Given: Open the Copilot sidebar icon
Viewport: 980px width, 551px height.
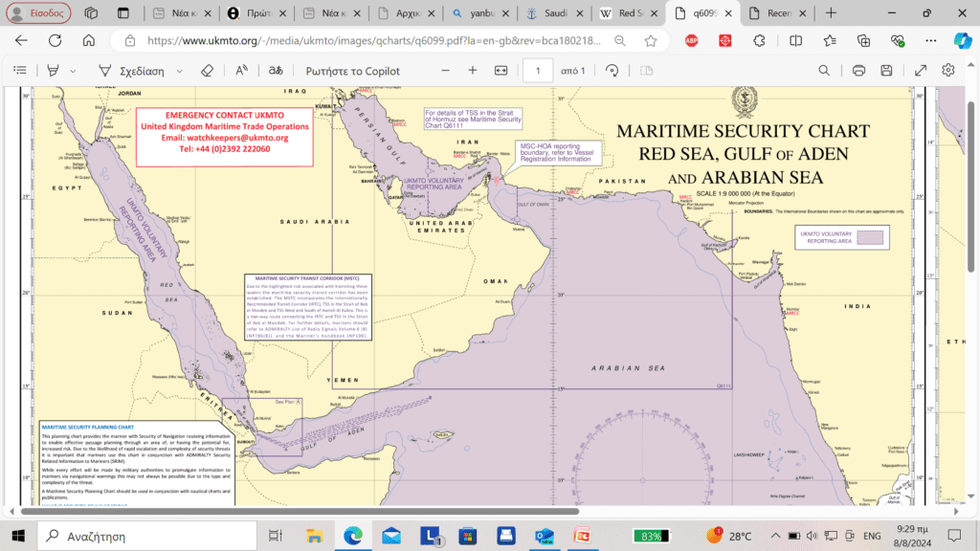Looking at the screenshot, I should pyautogui.click(x=963, y=40).
